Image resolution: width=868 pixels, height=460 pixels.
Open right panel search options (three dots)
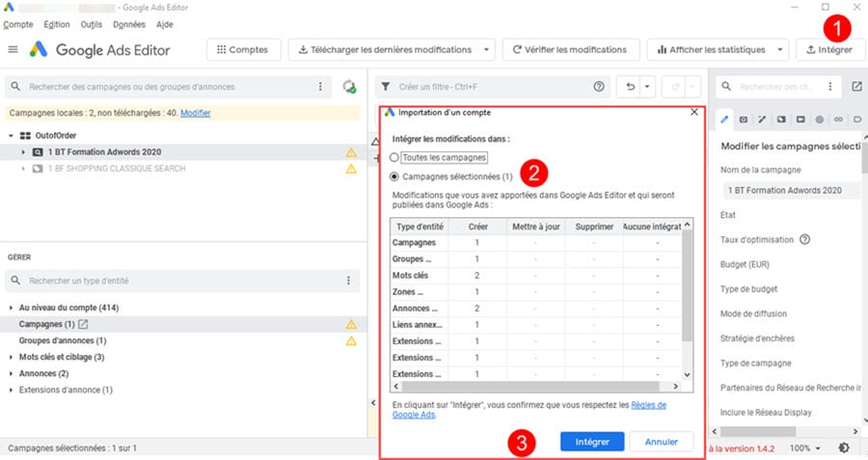[x=829, y=87]
